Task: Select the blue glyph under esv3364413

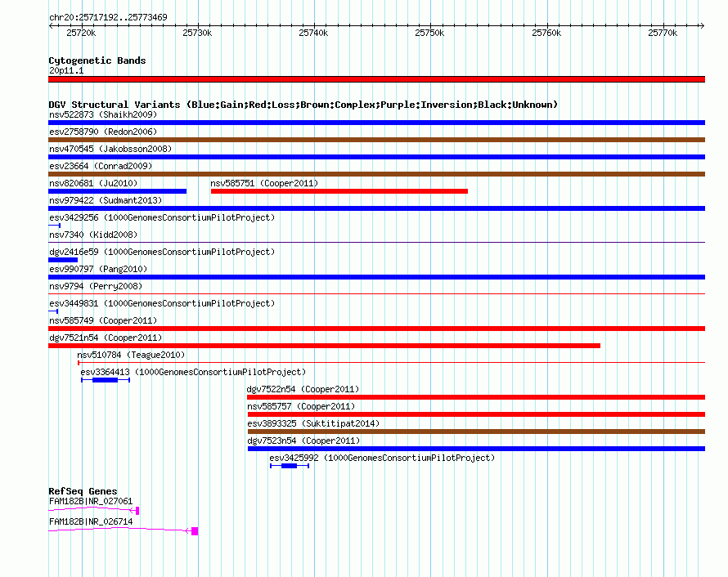Action: (x=106, y=380)
